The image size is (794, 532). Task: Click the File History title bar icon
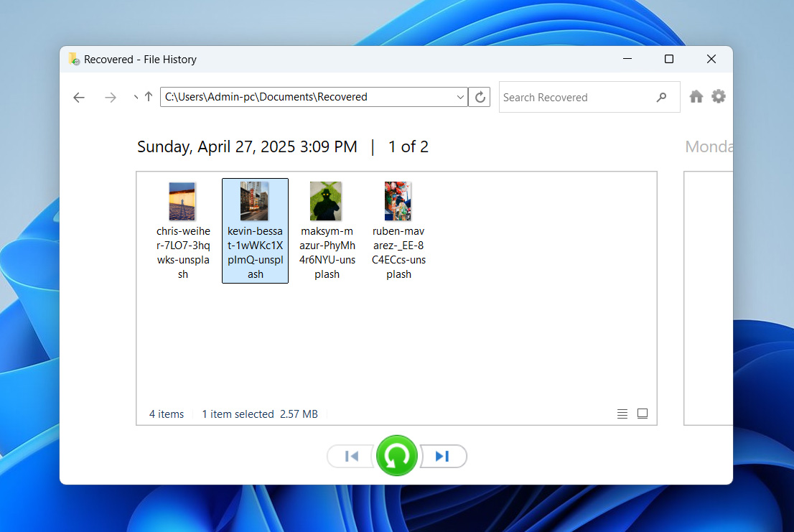tap(74, 59)
